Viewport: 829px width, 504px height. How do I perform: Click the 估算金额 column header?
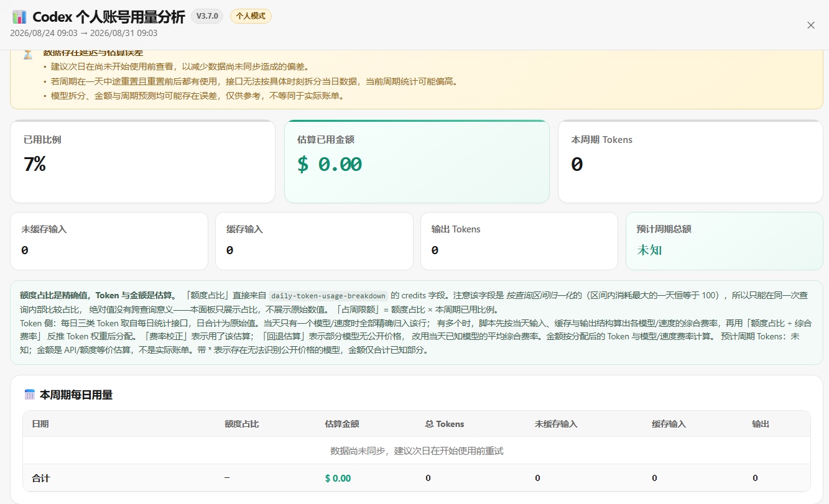coord(342,424)
